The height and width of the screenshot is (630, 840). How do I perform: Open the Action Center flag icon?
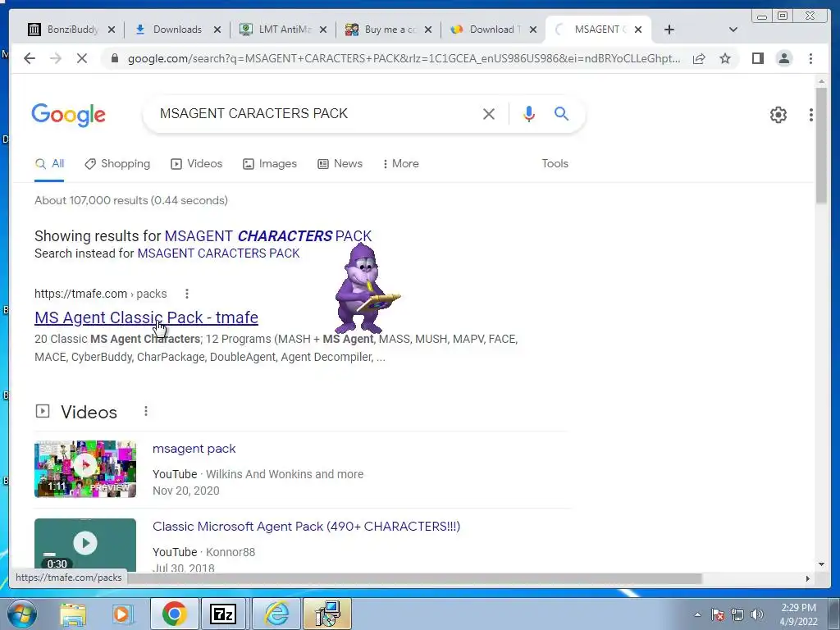click(x=717, y=614)
